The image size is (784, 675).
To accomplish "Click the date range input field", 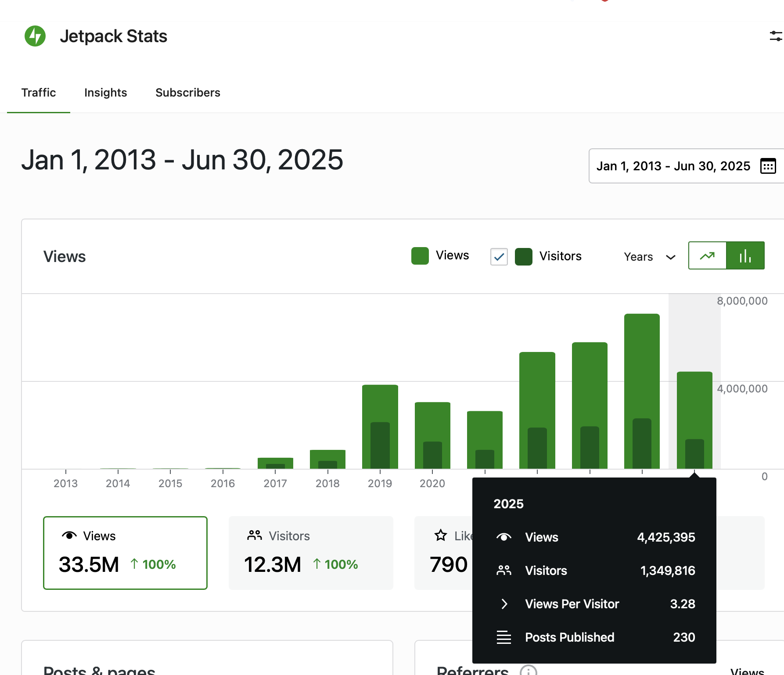I will point(686,166).
